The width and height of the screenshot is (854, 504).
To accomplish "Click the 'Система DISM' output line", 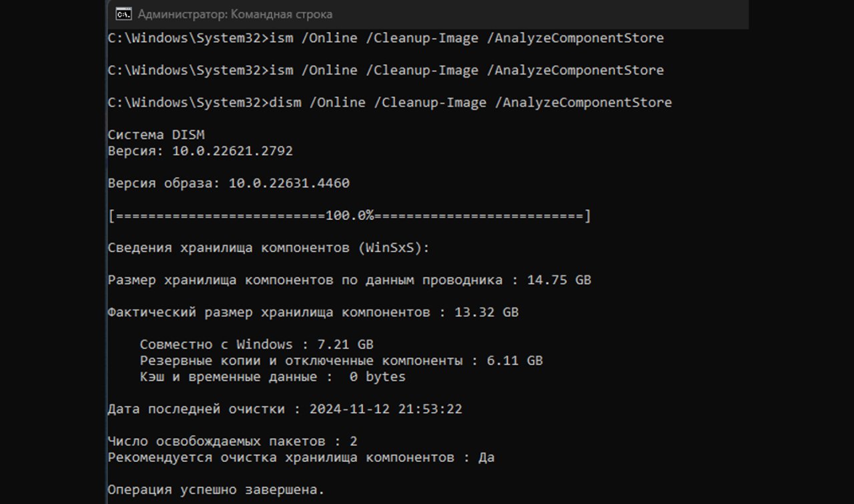I will pos(156,135).
